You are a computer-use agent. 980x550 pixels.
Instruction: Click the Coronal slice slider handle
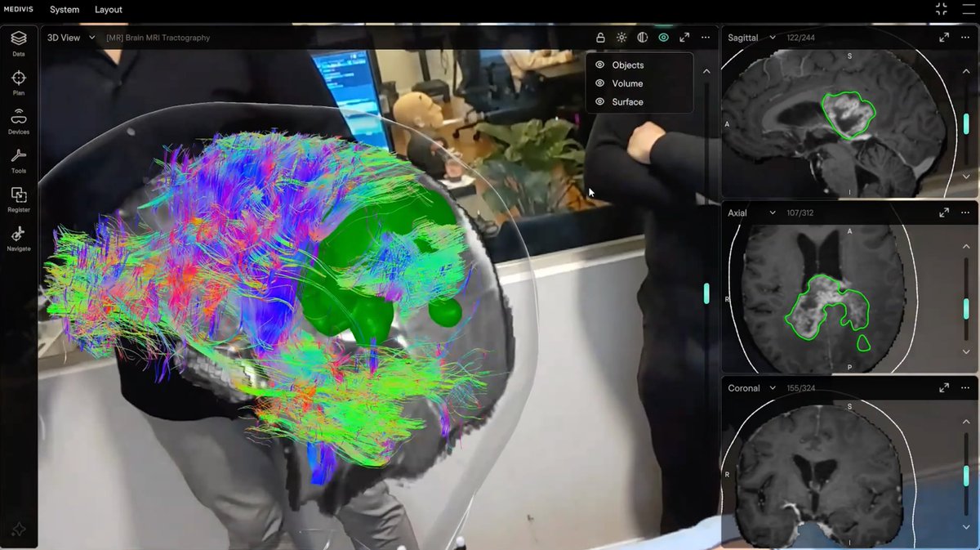tap(967, 475)
